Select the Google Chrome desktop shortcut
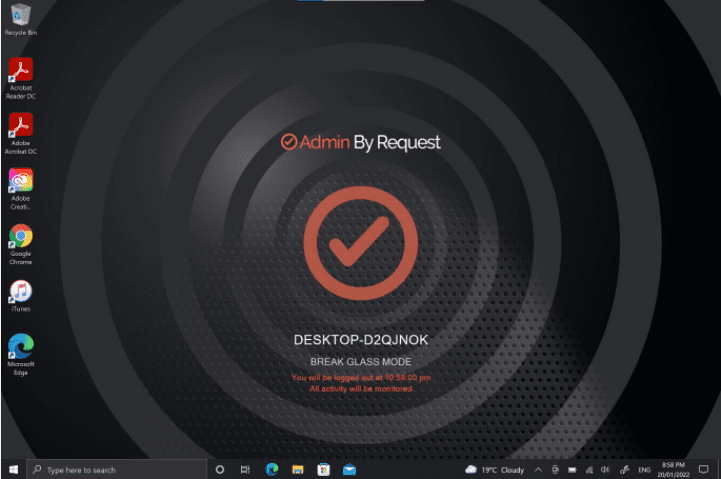Viewport: 721px width, 479px height. pos(20,238)
